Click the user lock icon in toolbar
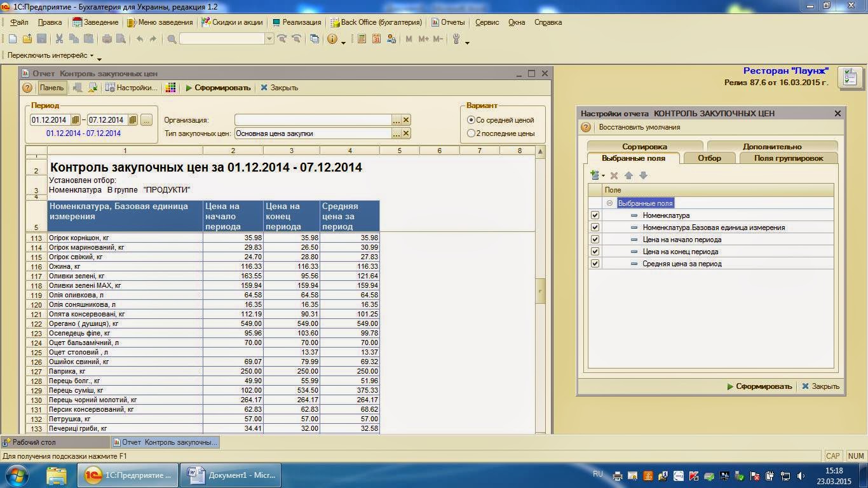The image size is (868, 488). (391, 39)
